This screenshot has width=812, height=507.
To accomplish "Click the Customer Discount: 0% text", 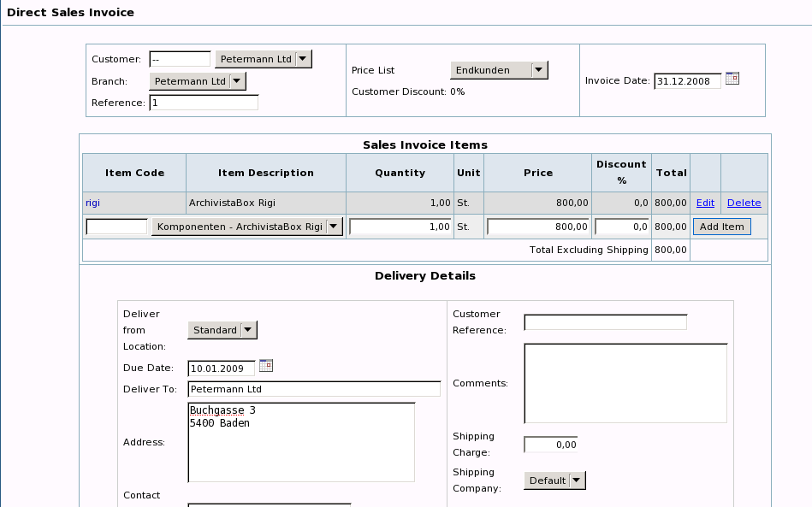I will click(408, 91).
